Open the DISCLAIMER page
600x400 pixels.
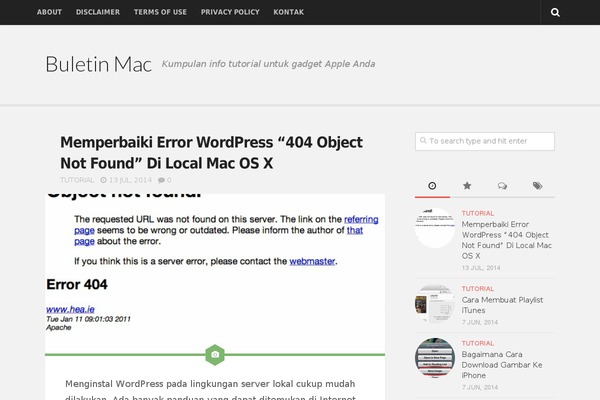click(x=98, y=12)
